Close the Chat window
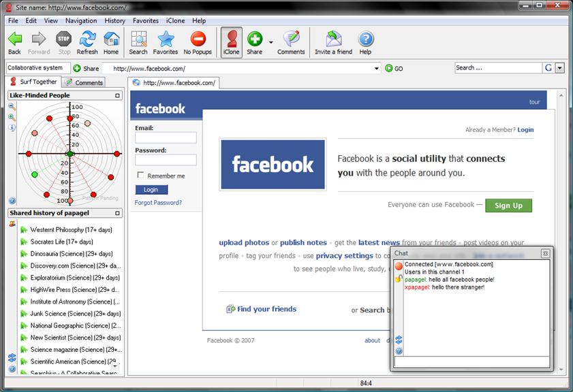Viewport: 573px width, 392px height. [x=545, y=253]
